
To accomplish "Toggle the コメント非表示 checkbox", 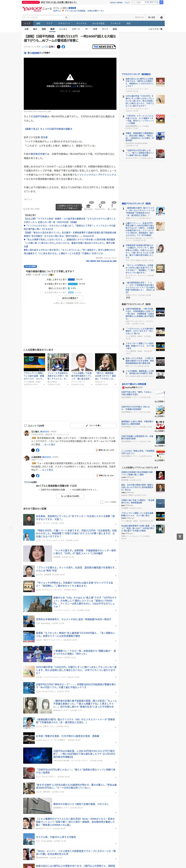I will click(102, 502).
